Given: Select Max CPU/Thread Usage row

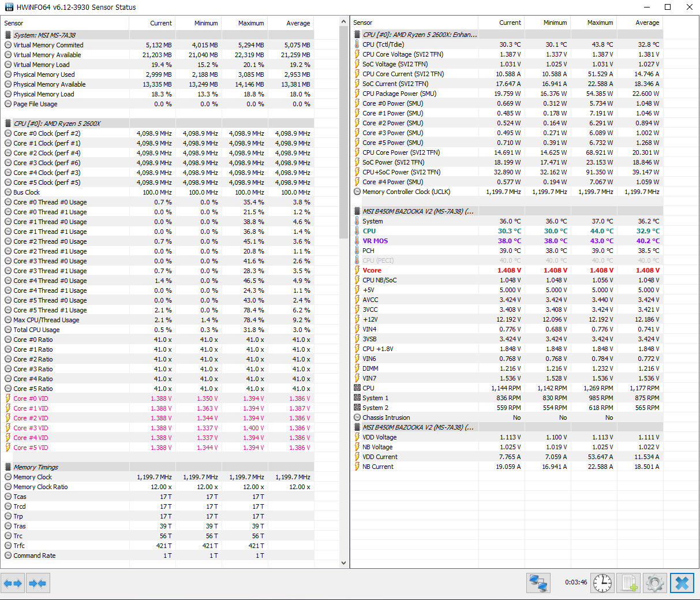Looking at the screenshot, I should (x=158, y=320).
